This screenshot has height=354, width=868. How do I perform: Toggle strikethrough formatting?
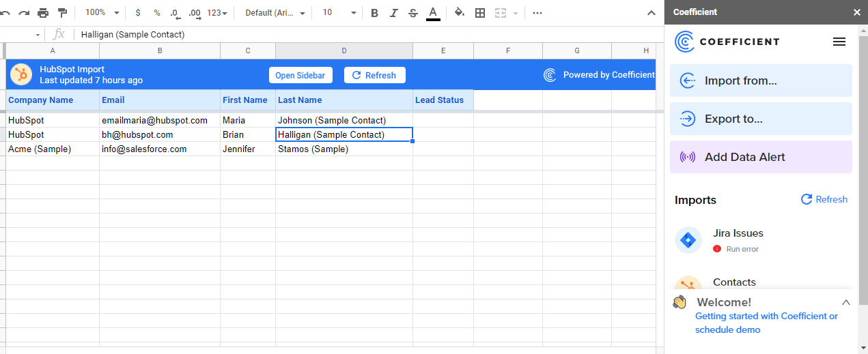click(412, 13)
